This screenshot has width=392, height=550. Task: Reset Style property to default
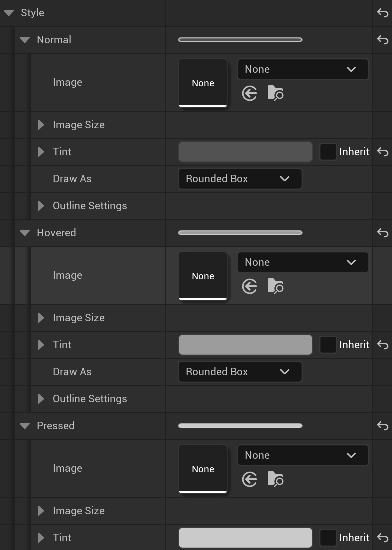point(383,13)
